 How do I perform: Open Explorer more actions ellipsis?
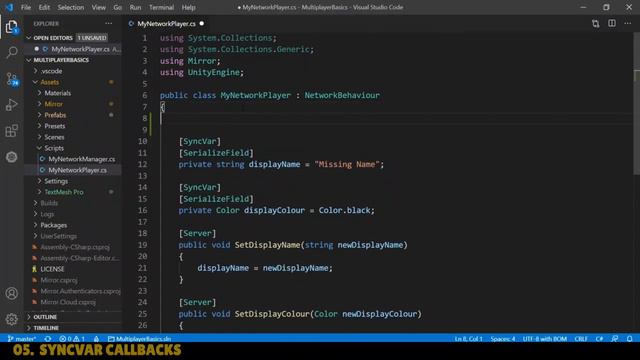point(109,24)
